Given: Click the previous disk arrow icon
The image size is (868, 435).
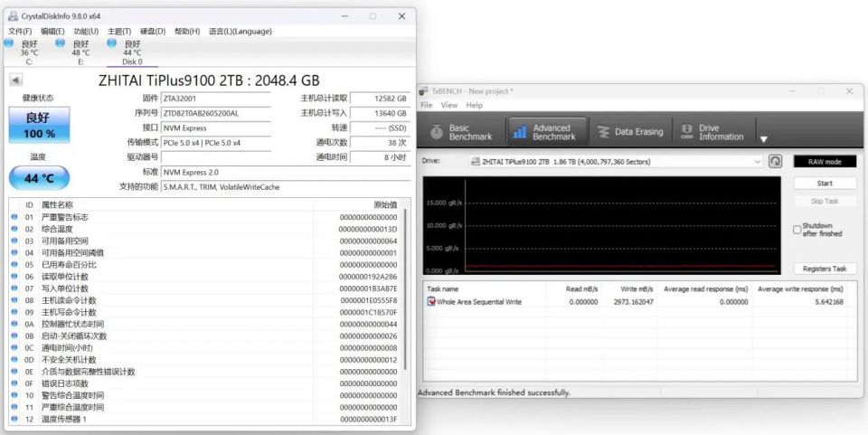Looking at the screenshot, I should point(15,80).
